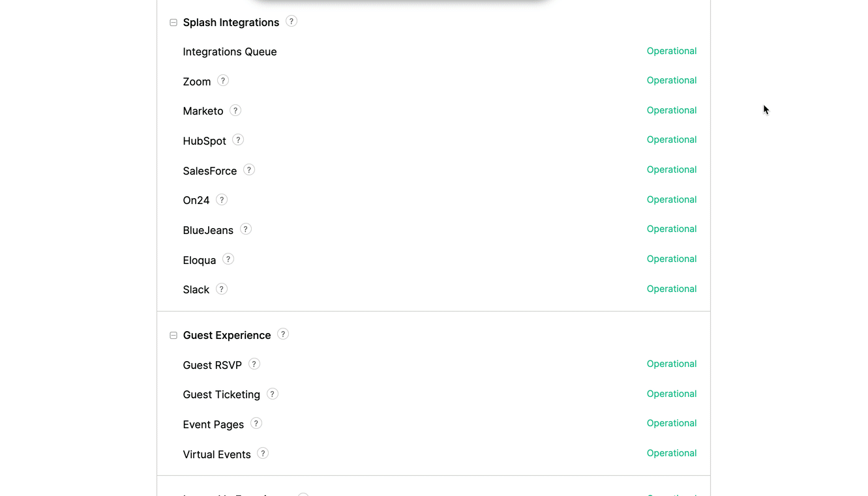The image size is (868, 496).
Task: Show the Zoom help question mark
Action: point(223,80)
